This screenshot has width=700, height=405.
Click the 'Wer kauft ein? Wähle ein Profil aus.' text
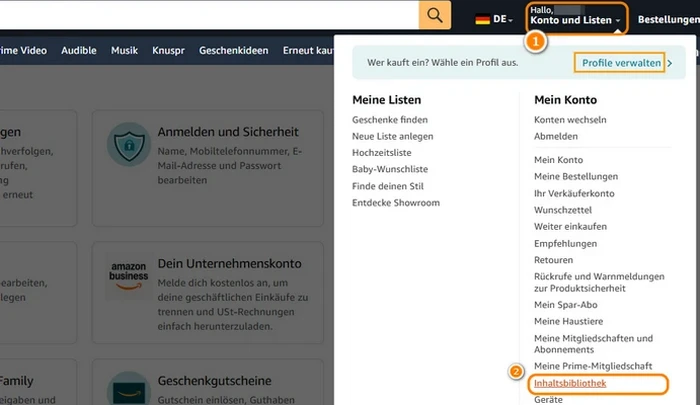click(442, 63)
